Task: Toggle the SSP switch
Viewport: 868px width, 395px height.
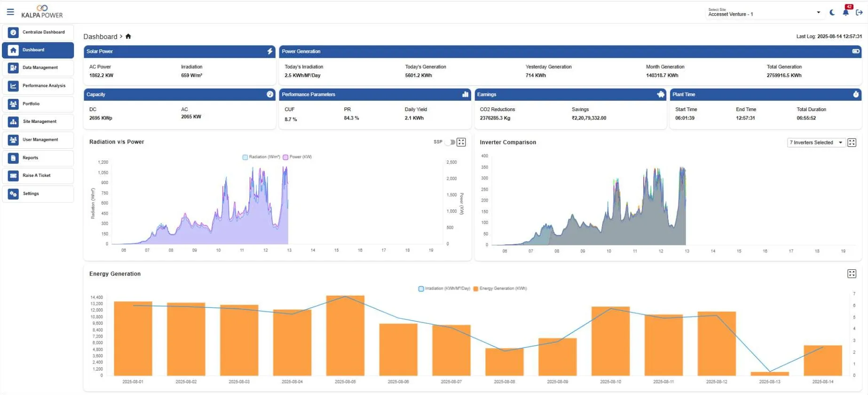Action: tap(450, 142)
